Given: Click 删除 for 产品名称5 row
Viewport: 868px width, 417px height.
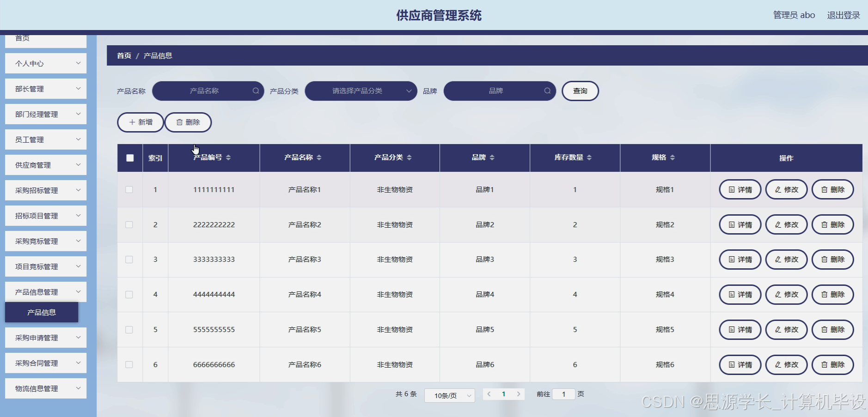Looking at the screenshot, I should tap(832, 330).
